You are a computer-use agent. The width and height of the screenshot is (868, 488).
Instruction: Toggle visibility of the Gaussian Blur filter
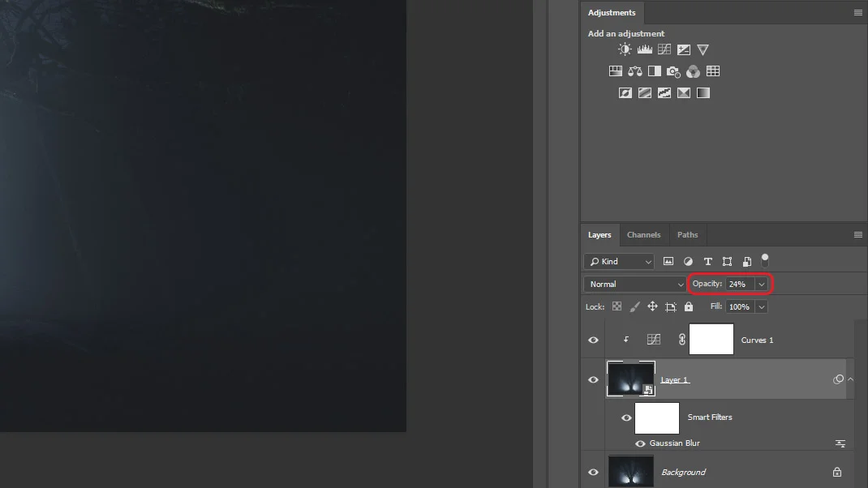(x=640, y=443)
